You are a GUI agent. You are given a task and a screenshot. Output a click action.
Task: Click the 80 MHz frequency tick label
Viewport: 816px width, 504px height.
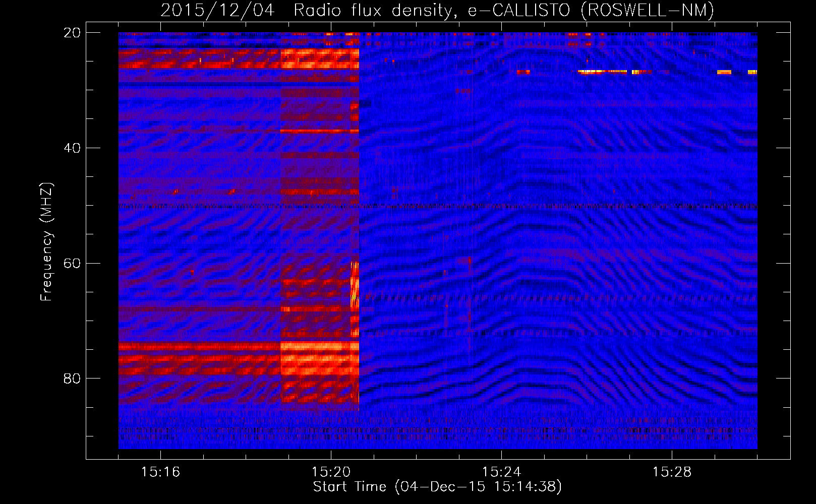72,379
